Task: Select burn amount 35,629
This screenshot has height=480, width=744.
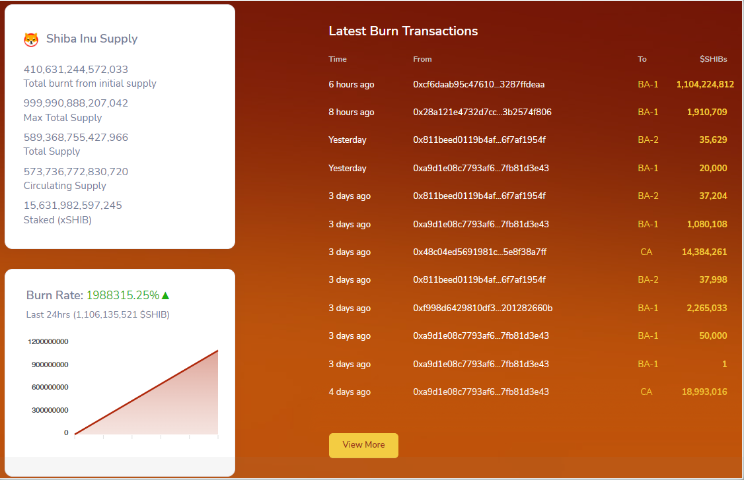Action: [x=713, y=140]
